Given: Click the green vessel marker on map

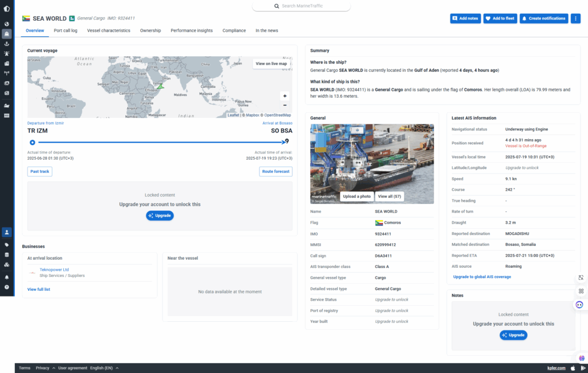Looking at the screenshot, I should [x=161, y=87].
